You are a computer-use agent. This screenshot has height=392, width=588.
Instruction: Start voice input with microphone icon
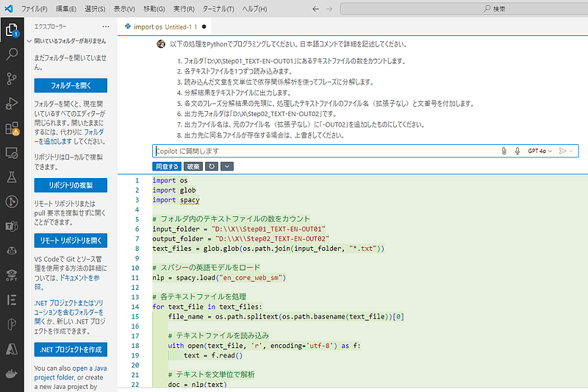[517, 151]
